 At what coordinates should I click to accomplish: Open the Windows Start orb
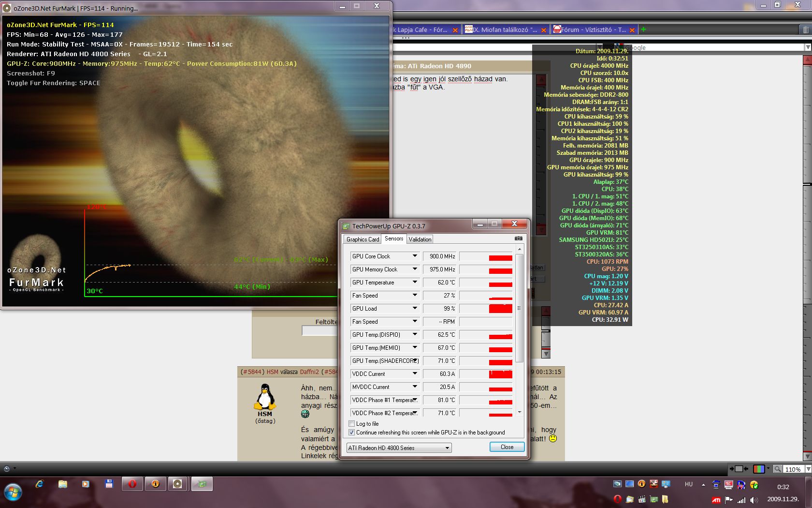13,493
